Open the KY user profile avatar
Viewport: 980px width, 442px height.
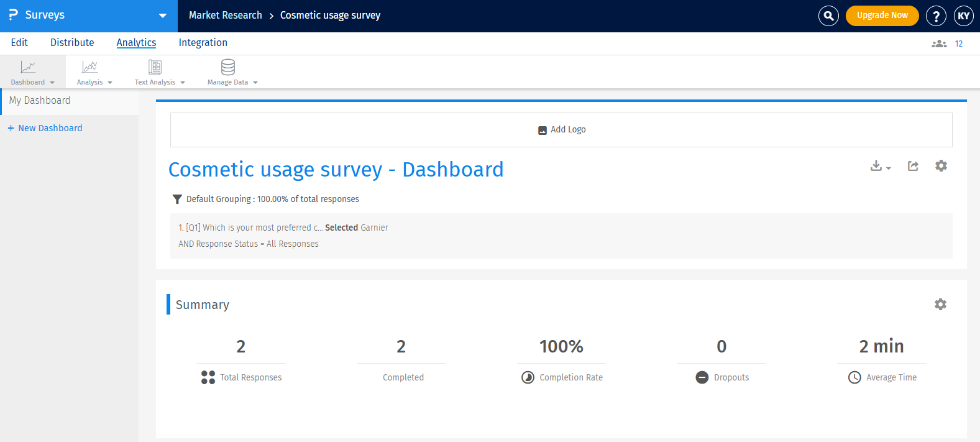point(963,16)
